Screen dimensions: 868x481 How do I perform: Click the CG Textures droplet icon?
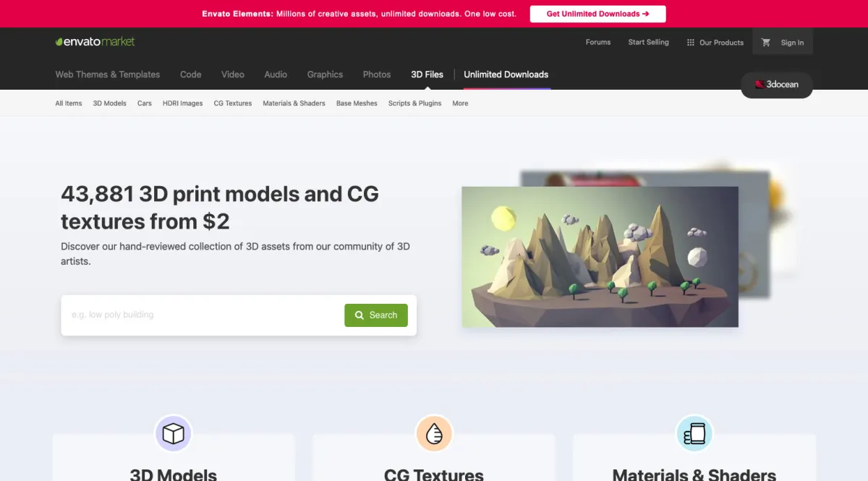(x=434, y=434)
